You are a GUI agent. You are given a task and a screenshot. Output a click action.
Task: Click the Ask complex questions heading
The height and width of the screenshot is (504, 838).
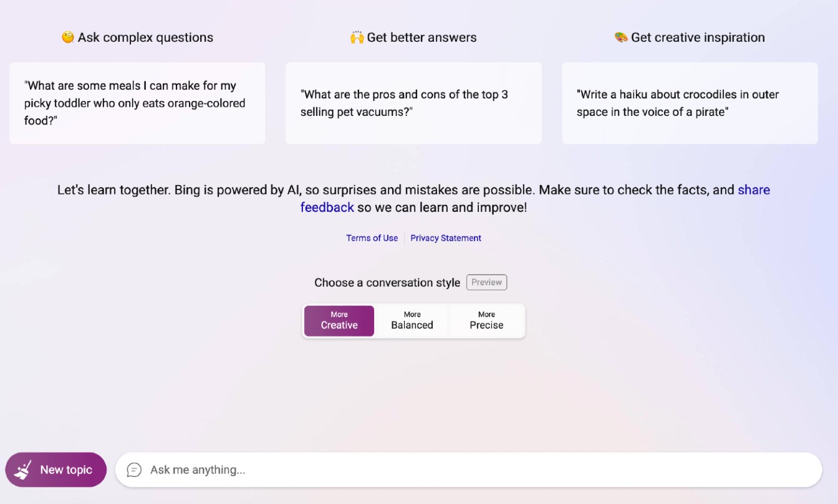coord(145,37)
